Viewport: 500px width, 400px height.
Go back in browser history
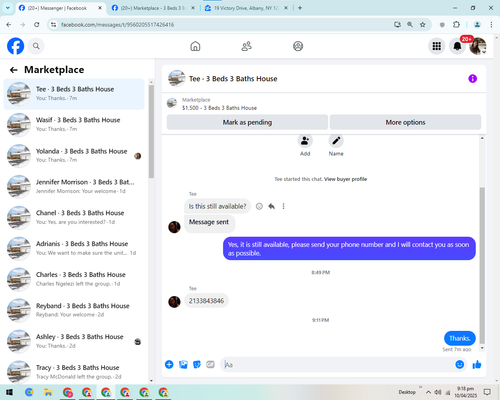9,25
